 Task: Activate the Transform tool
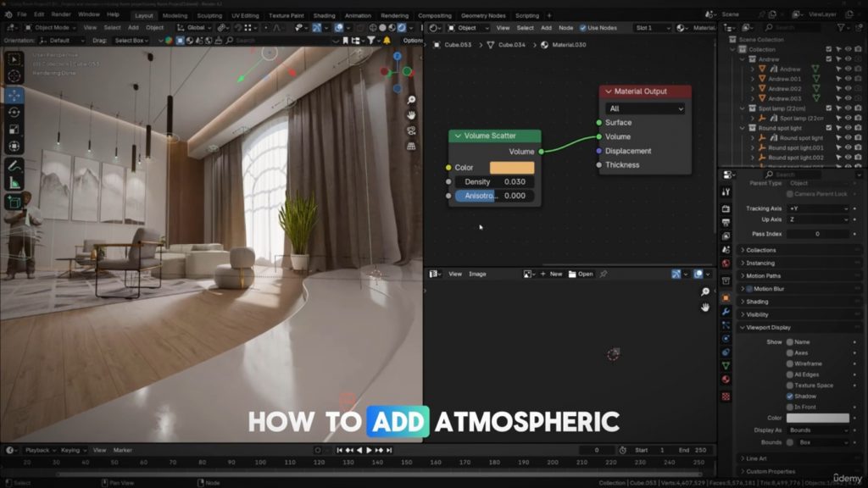14,146
